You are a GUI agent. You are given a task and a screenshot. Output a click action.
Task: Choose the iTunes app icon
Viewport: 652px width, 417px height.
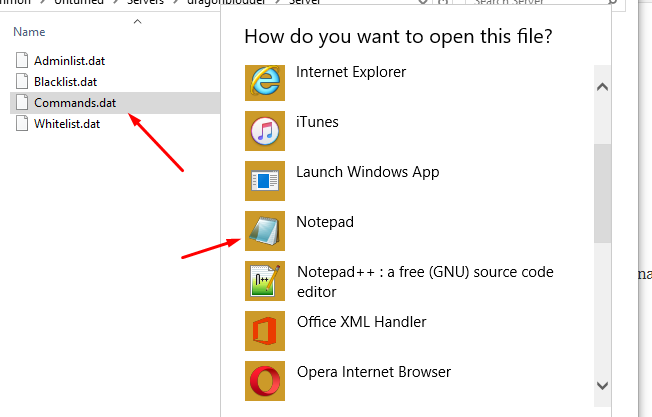click(265, 131)
